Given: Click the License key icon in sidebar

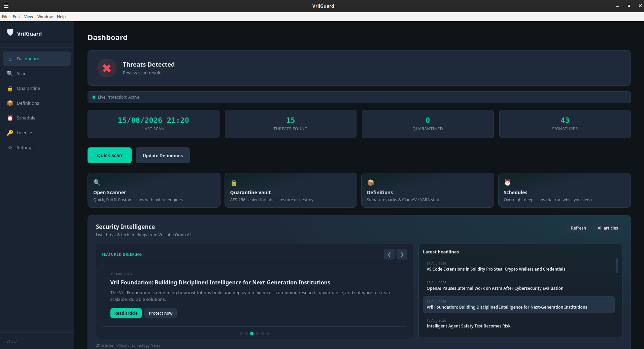Looking at the screenshot, I should pyautogui.click(x=10, y=133).
